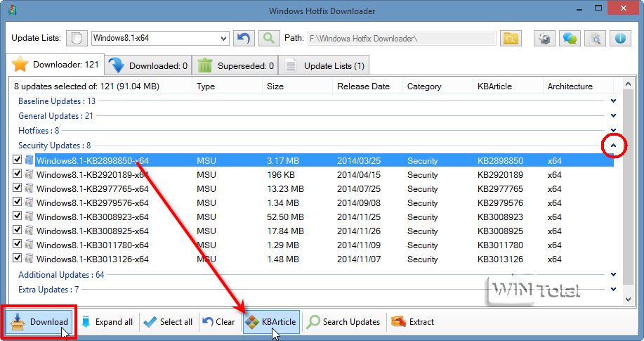The image size is (644, 341).
Task: Uncheck Windows8.1-KB2979576-x64 checkbox
Action: [17, 202]
